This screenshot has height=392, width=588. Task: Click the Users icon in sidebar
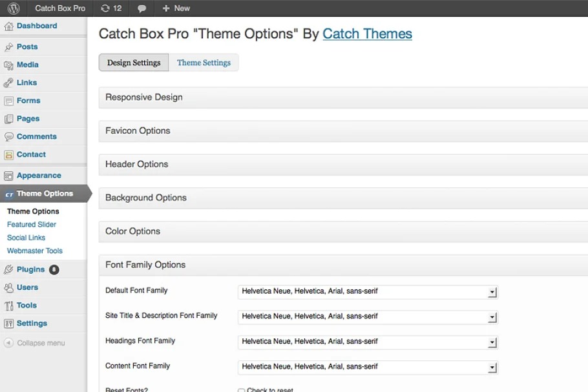click(x=9, y=288)
